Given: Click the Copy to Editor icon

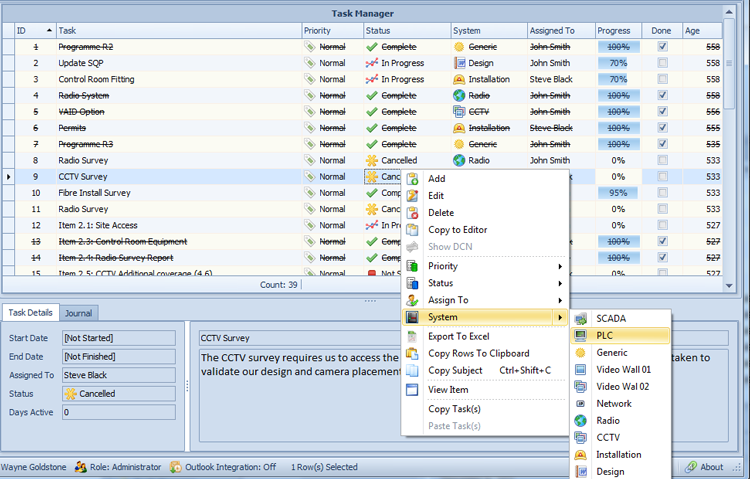Looking at the screenshot, I should point(412,230).
